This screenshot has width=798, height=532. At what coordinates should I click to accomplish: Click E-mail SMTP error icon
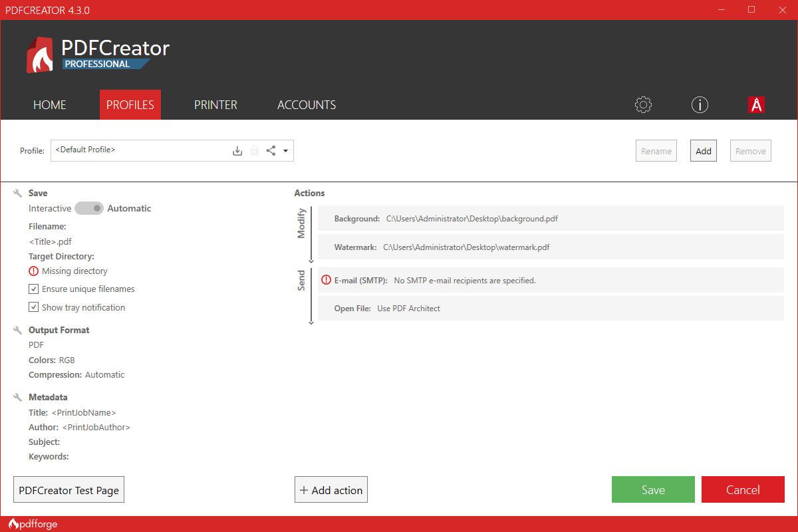click(x=326, y=280)
